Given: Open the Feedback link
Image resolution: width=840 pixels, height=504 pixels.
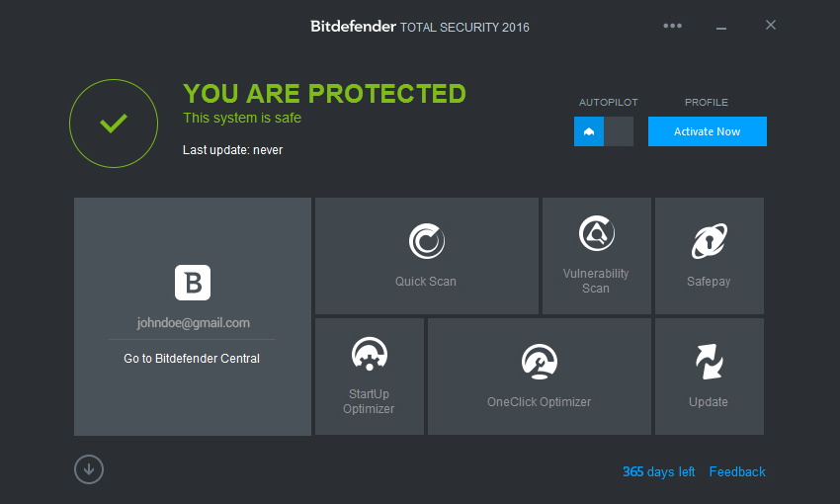Looking at the screenshot, I should pyautogui.click(x=737, y=471).
